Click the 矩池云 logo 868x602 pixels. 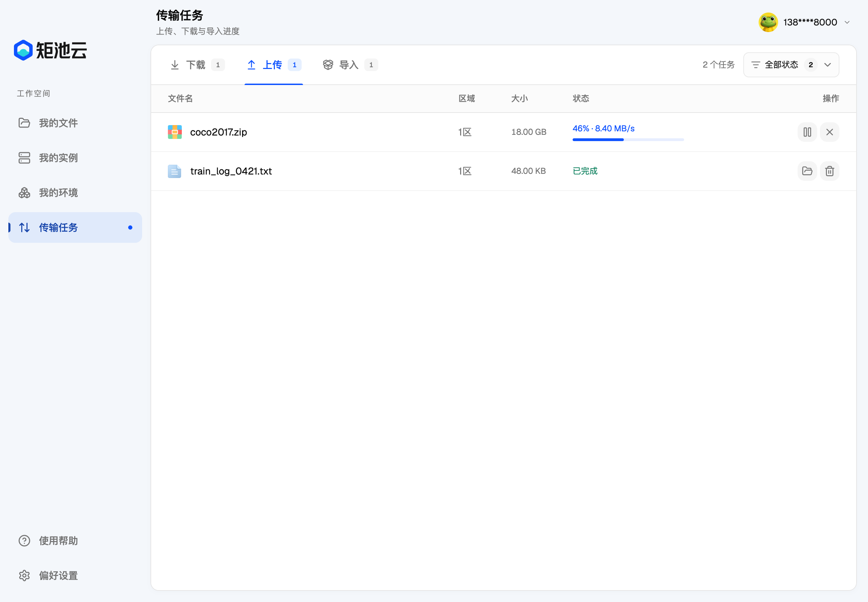click(x=50, y=50)
